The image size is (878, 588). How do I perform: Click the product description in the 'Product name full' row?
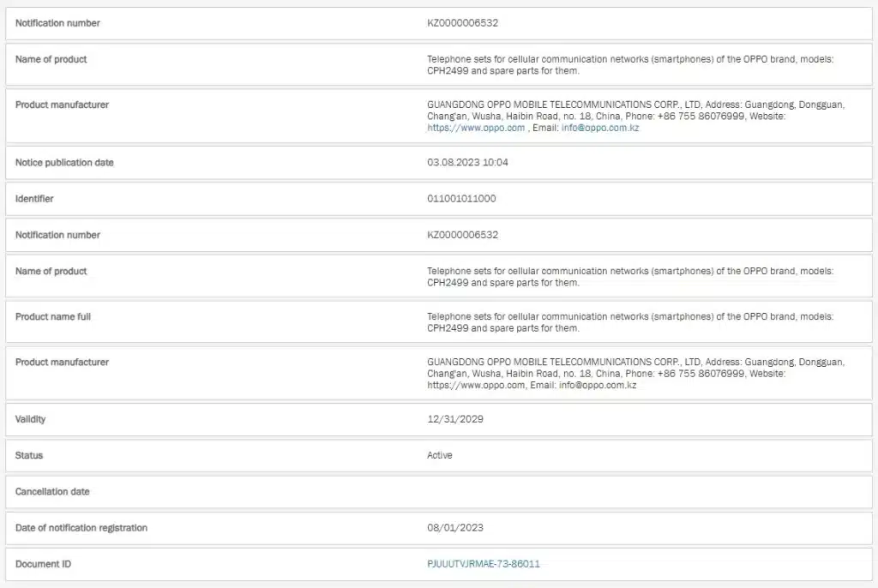(x=630, y=322)
